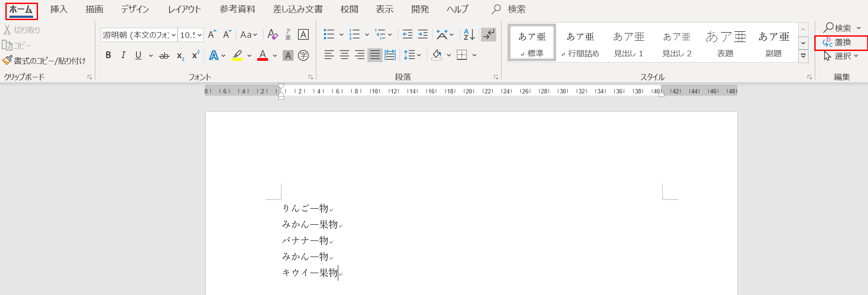The height and width of the screenshot is (295, 868).
Task: Click the Copy (コピー) icon
Action: coord(7,45)
